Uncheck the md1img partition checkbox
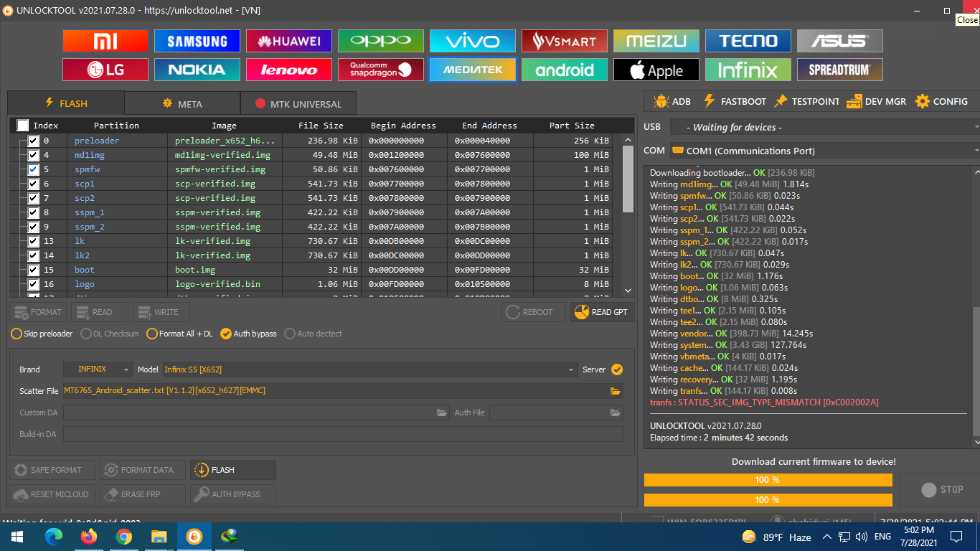The image size is (980, 551). point(33,155)
